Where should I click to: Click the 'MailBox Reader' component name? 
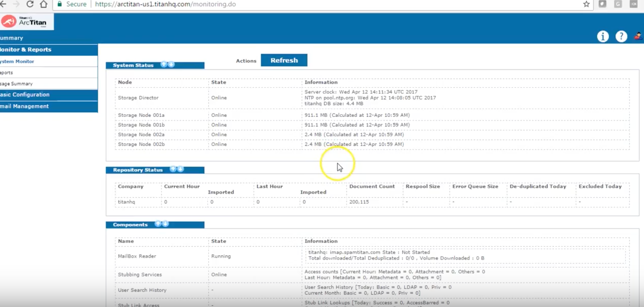coord(137,256)
